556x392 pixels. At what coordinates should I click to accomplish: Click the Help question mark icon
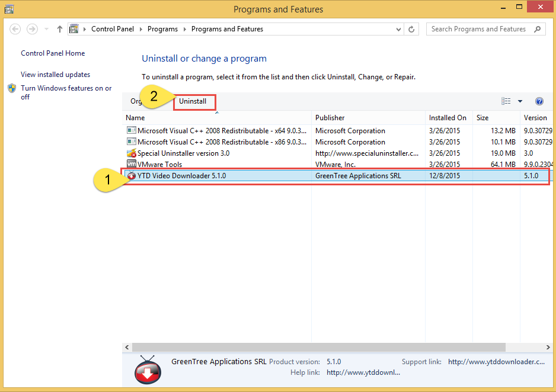click(x=539, y=101)
